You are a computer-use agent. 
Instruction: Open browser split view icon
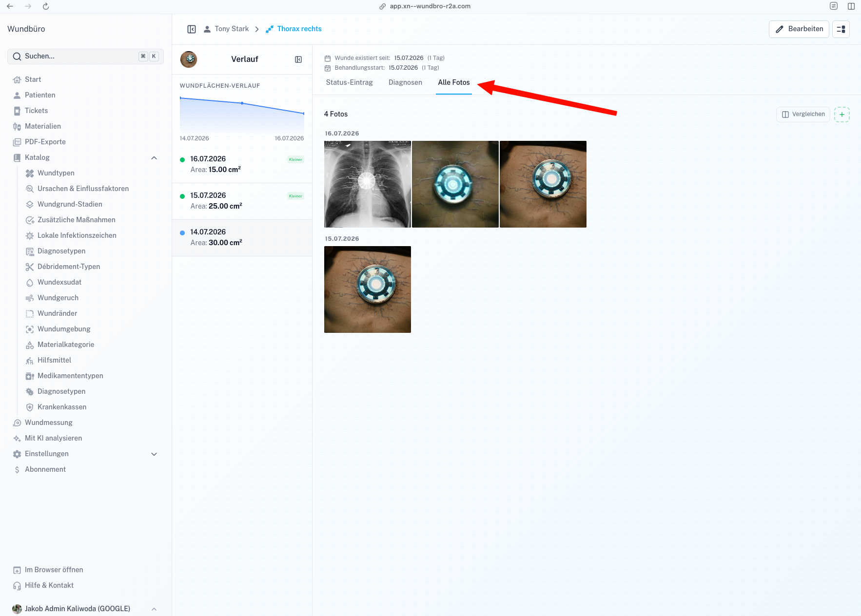click(851, 6)
